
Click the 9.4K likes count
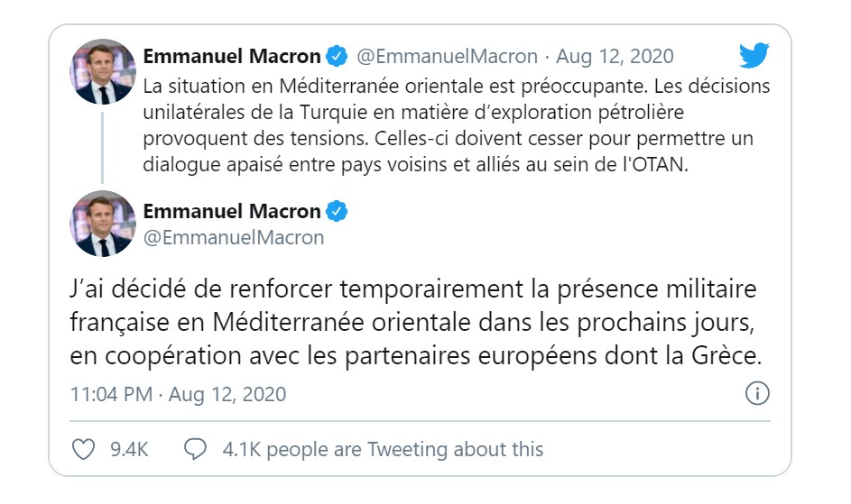point(129,449)
